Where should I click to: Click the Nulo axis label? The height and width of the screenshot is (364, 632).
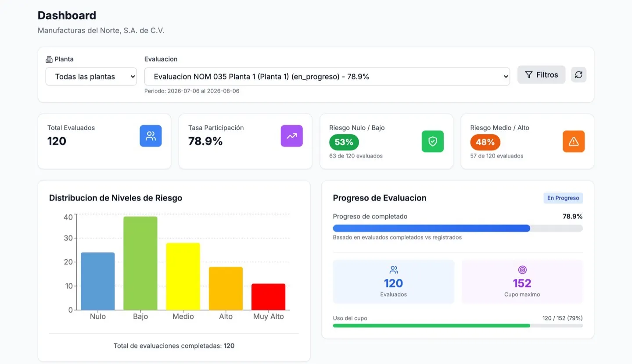98,317
